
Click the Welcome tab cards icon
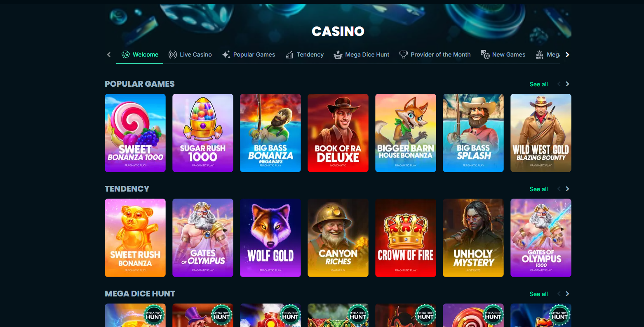pyautogui.click(x=126, y=54)
